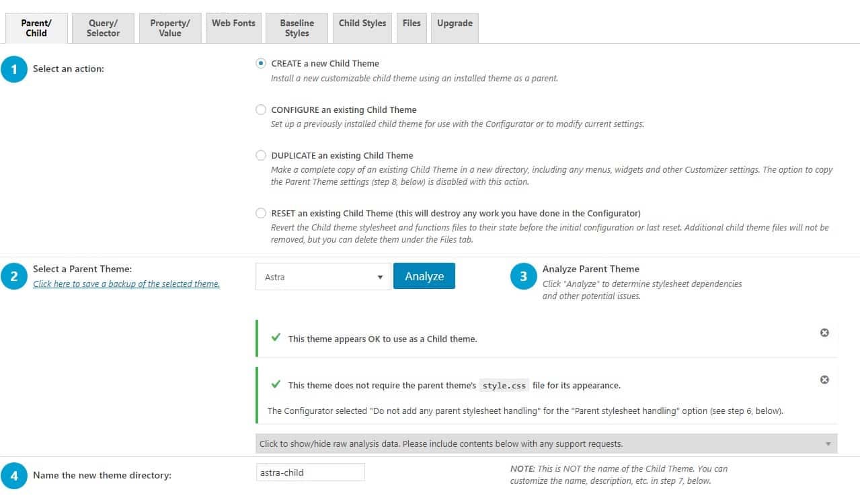Click the save backup of selected theme link
The height and width of the screenshot is (504, 860).
pyautogui.click(x=126, y=284)
